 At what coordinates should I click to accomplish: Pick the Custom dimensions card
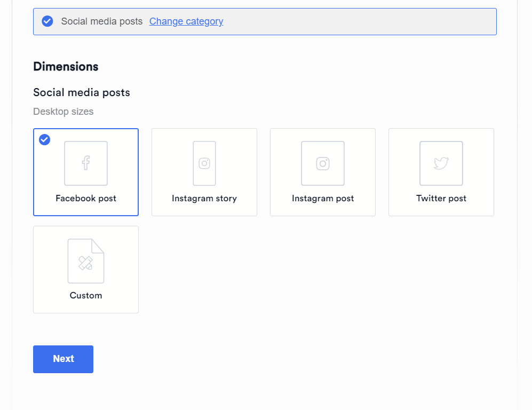click(86, 270)
